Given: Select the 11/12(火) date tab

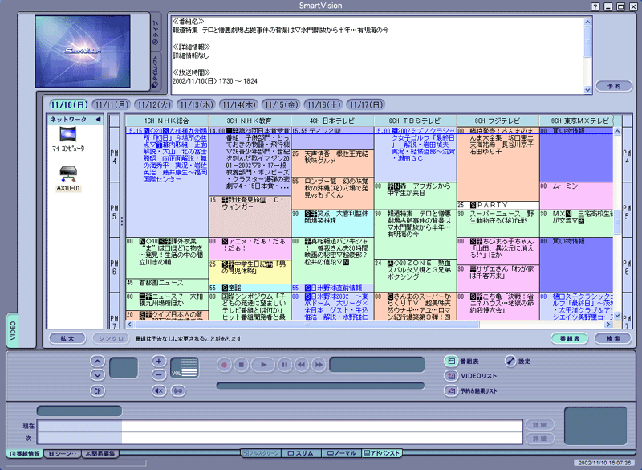Looking at the screenshot, I should pos(154,105).
